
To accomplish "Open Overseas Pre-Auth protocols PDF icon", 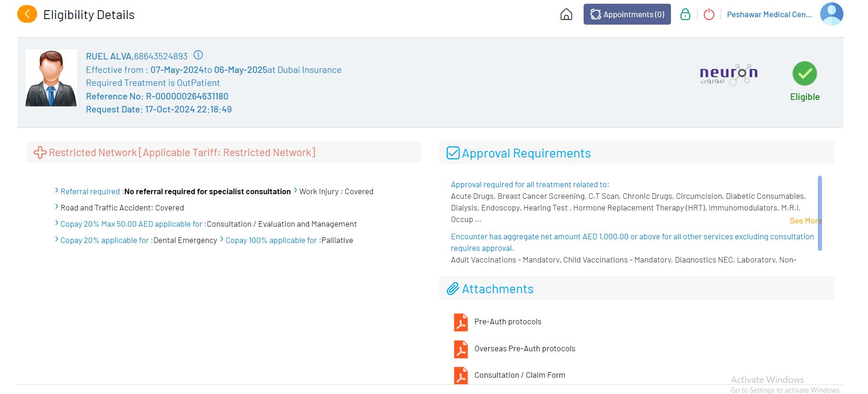I will (460, 349).
